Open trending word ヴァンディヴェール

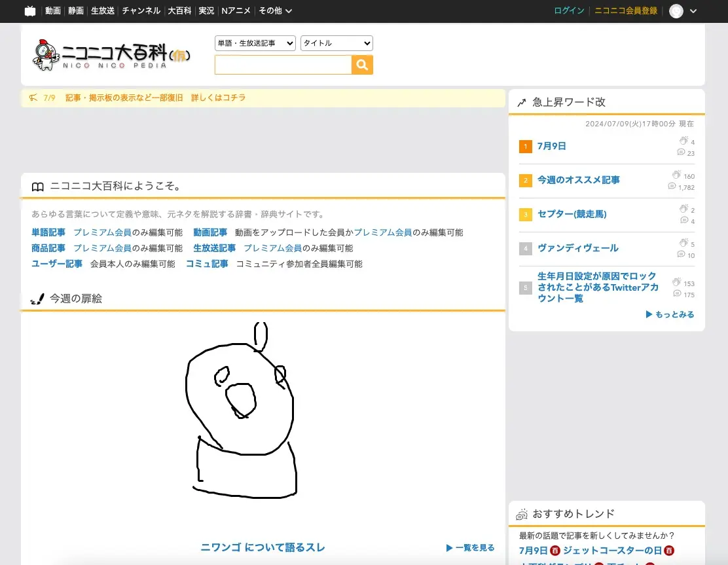[x=578, y=248]
